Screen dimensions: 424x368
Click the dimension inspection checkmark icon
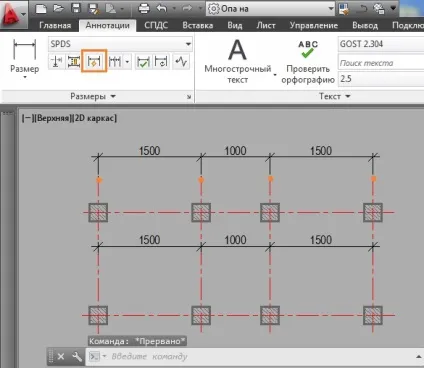click(143, 62)
